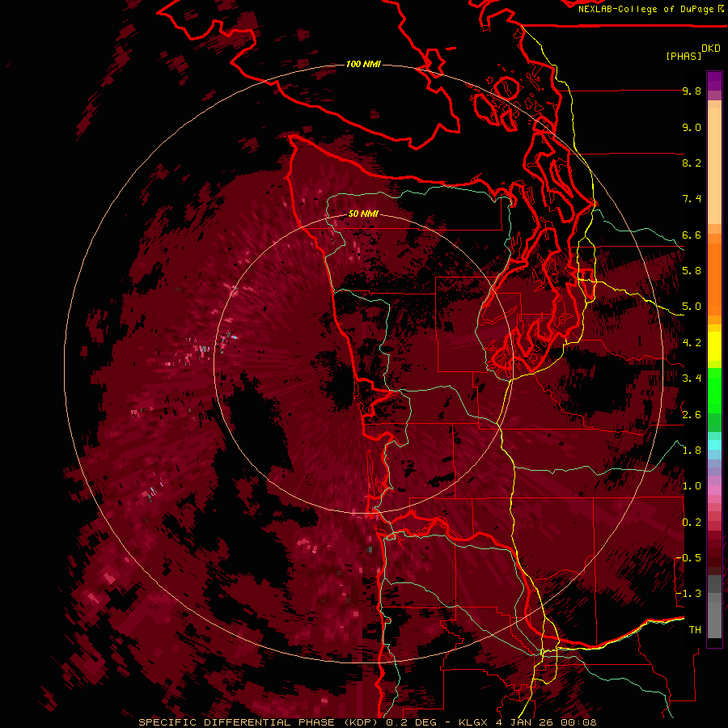Click the 7.4 scale value
This screenshot has height=728, width=728.
pos(692,199)
